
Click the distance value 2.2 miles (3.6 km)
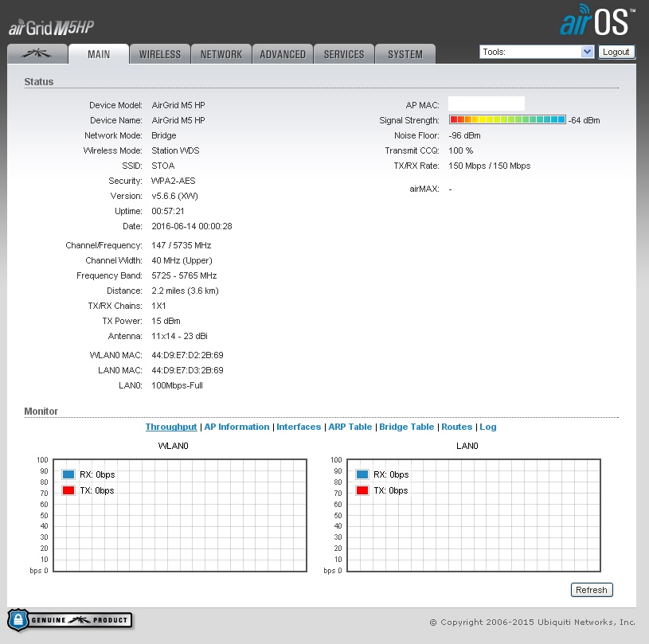point(185,291)
